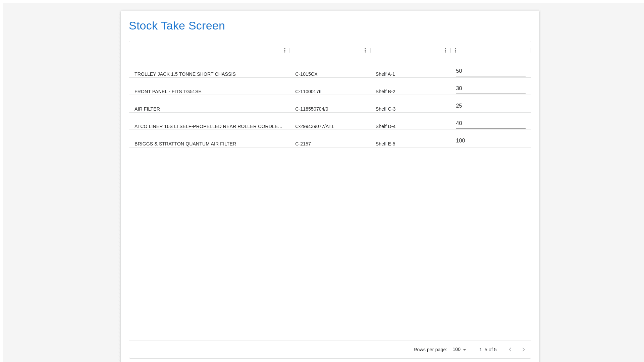This screenshot has height=362, width=644.
Task: Click the C-11000176 part number cell
Action: (x=308, y=92)
